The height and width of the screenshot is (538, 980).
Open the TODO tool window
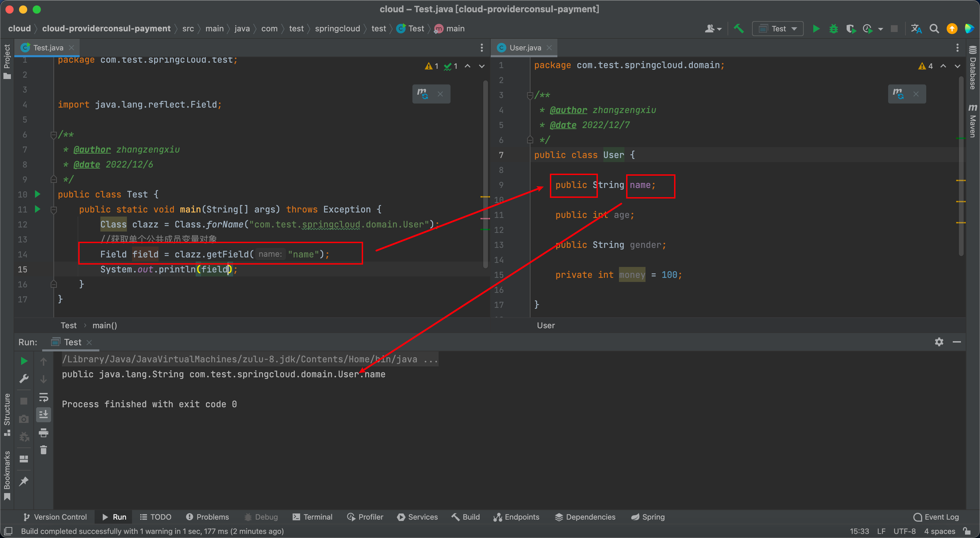155,517
